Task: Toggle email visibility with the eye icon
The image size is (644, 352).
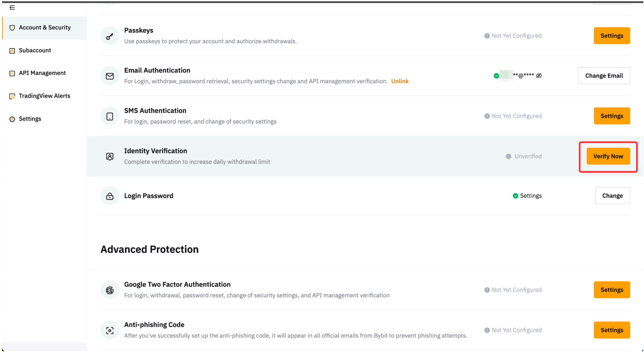Action: click(539, 76)
